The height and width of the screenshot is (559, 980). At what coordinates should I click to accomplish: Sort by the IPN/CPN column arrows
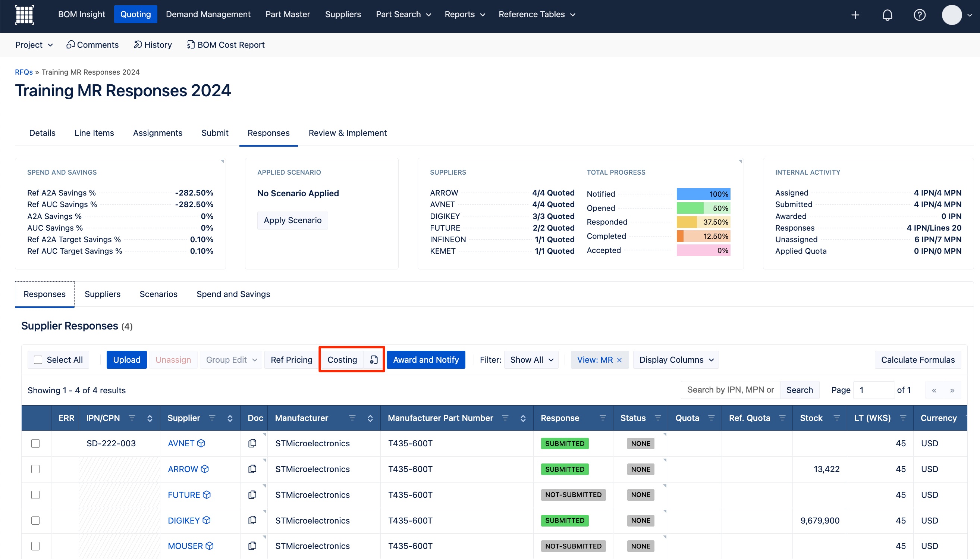click(x=150, y=418)
